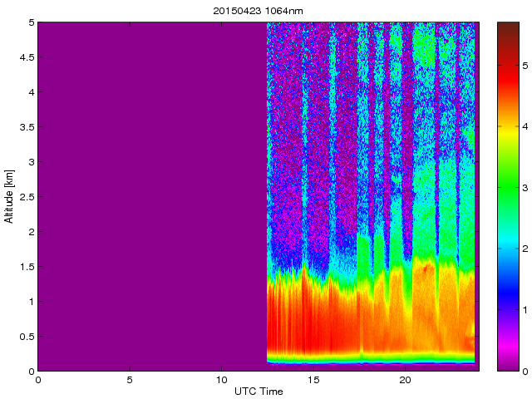Select the yellow region of the colorbar
This screenshot has height=399, width=532.
click(x=508, y=133)
